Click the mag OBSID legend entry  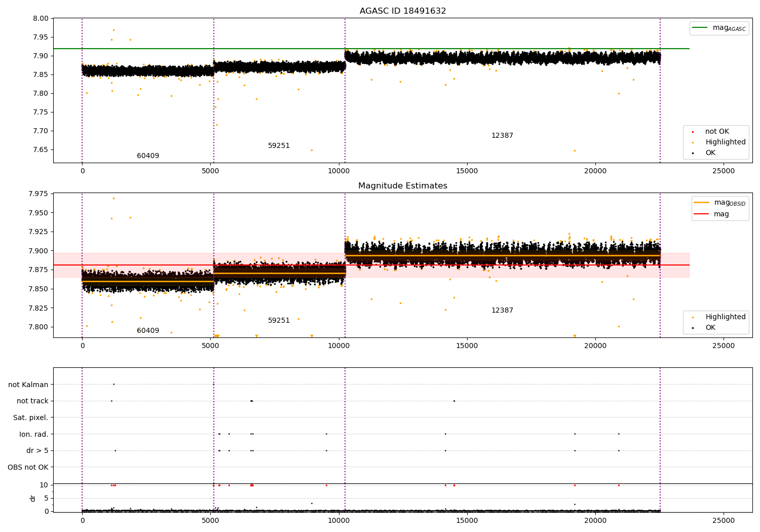pyautogui.click(x=720, y=203)
